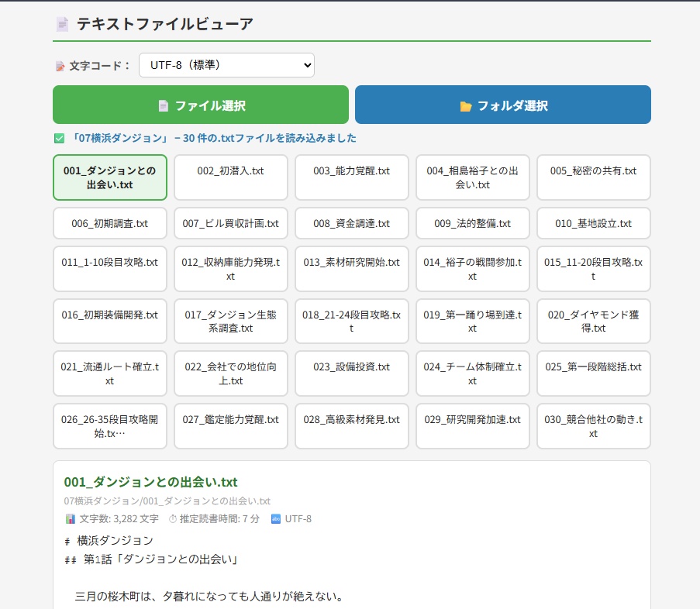700x609 pixels.
Task: Select 003_能力覚醒.txt from the file list
Action: (351, 177)
